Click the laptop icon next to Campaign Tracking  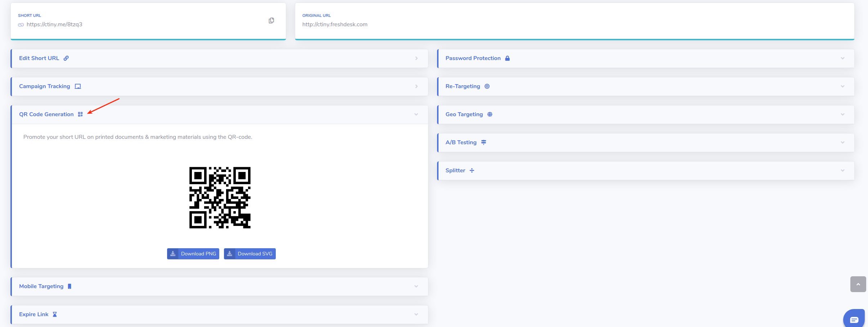[x=78, y=86]
